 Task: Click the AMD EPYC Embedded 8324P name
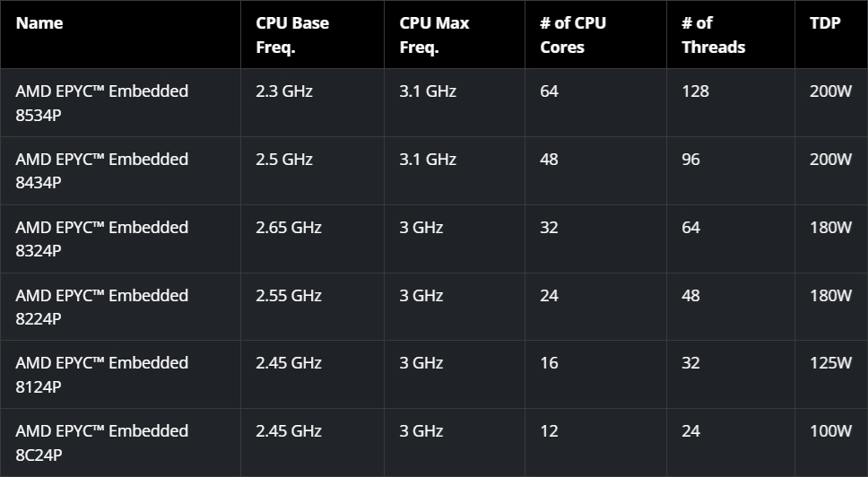tap(101, 238)
